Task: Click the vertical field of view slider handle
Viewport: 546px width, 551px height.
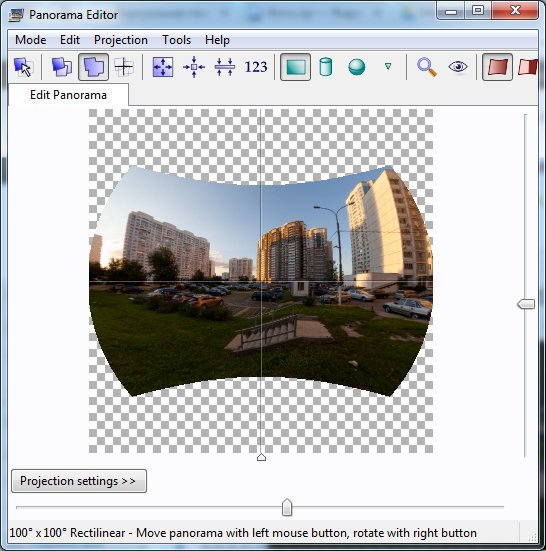Action: point(526,304)
